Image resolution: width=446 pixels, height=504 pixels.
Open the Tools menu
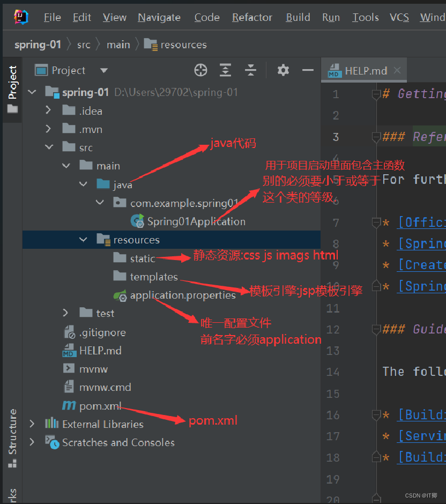[x=366, y=17]
